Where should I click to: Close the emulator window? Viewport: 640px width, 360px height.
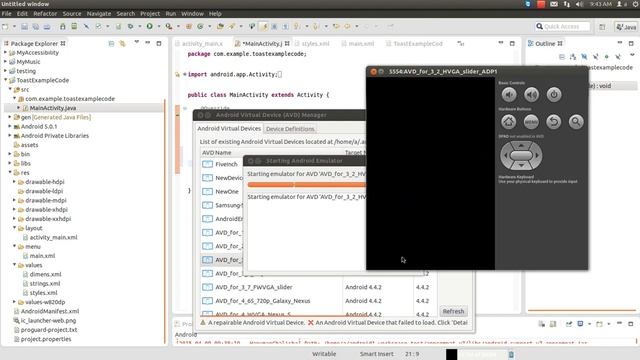point(373,71)
